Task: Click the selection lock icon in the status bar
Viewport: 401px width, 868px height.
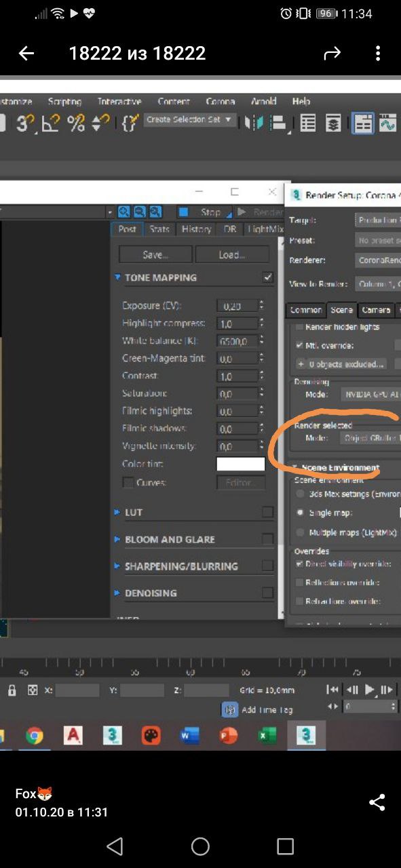Action: pos(12,690)
